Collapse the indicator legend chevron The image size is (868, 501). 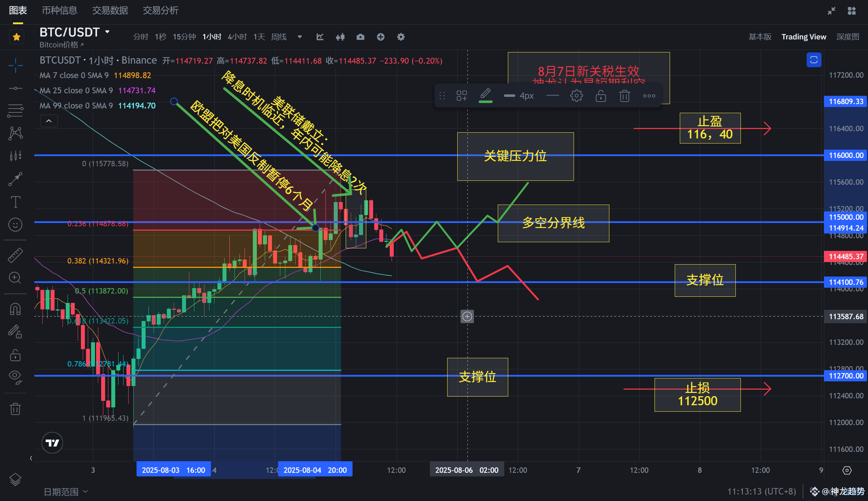pos(49,121)
